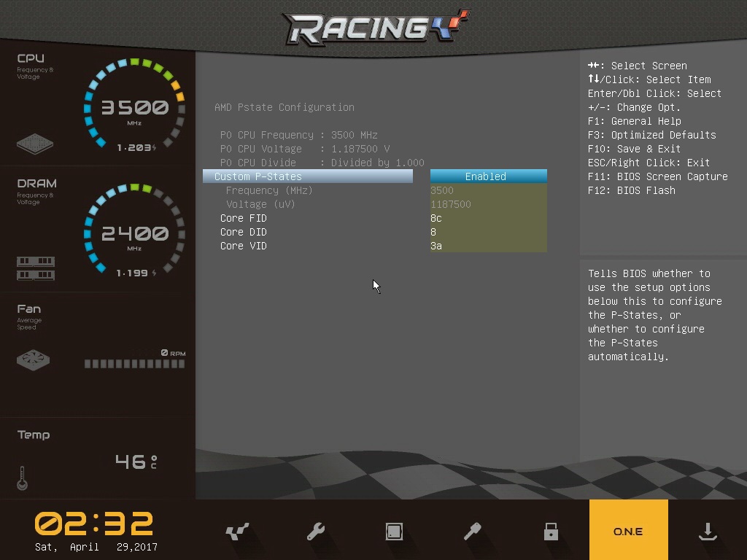Click the CPU chip icon
747x560 pixels.
tap(35, 144)
